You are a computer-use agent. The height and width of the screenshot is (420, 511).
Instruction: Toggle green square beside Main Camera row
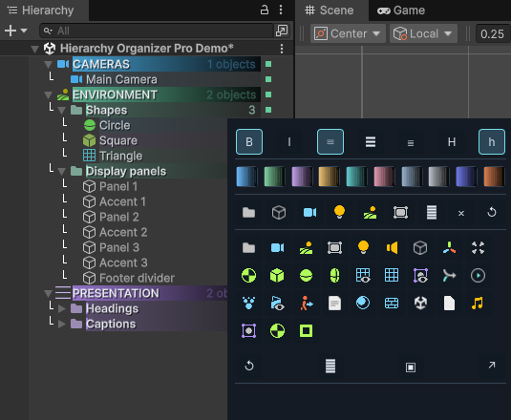[x=268, y=79]
